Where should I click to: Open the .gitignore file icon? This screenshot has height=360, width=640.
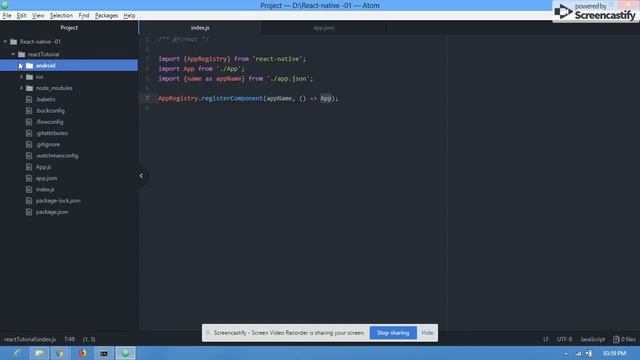(29, 144)
